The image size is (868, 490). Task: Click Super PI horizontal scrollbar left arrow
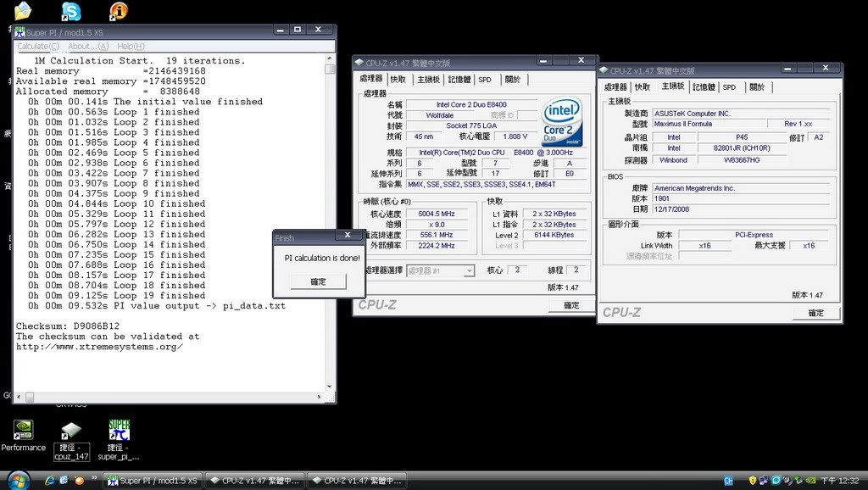click(19, 397)
